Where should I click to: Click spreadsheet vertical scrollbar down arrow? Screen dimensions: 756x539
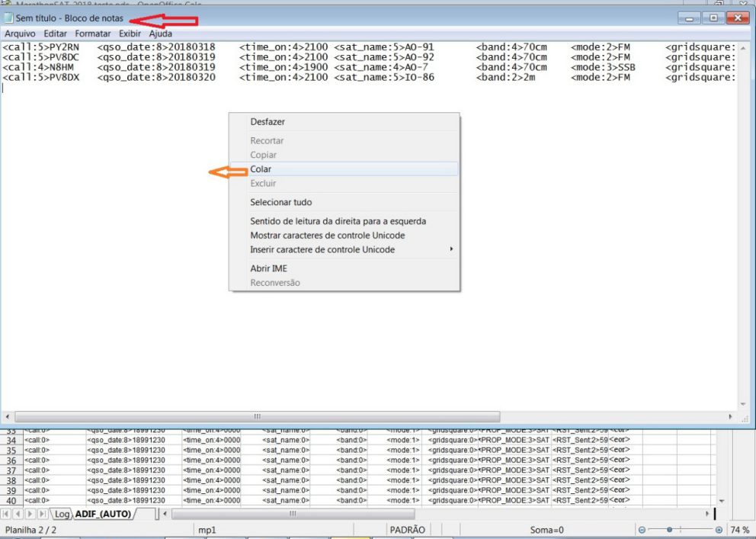coord(722,501)
